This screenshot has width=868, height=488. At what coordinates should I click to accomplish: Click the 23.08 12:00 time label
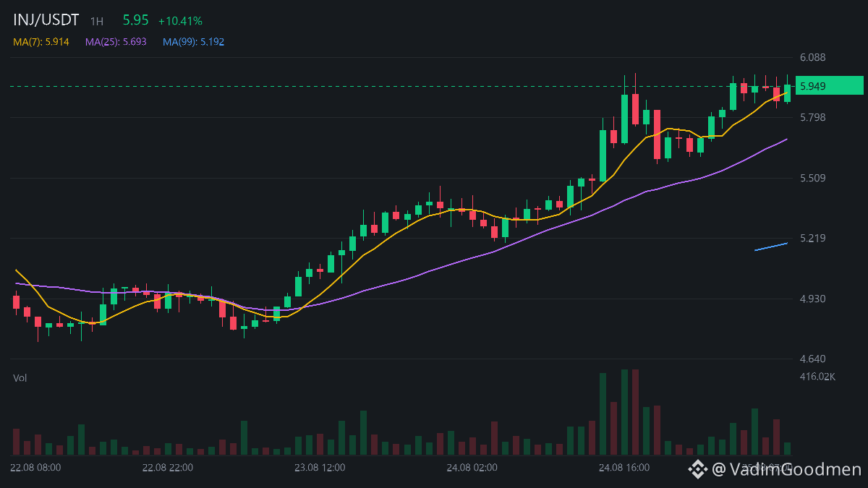point(320,468)
